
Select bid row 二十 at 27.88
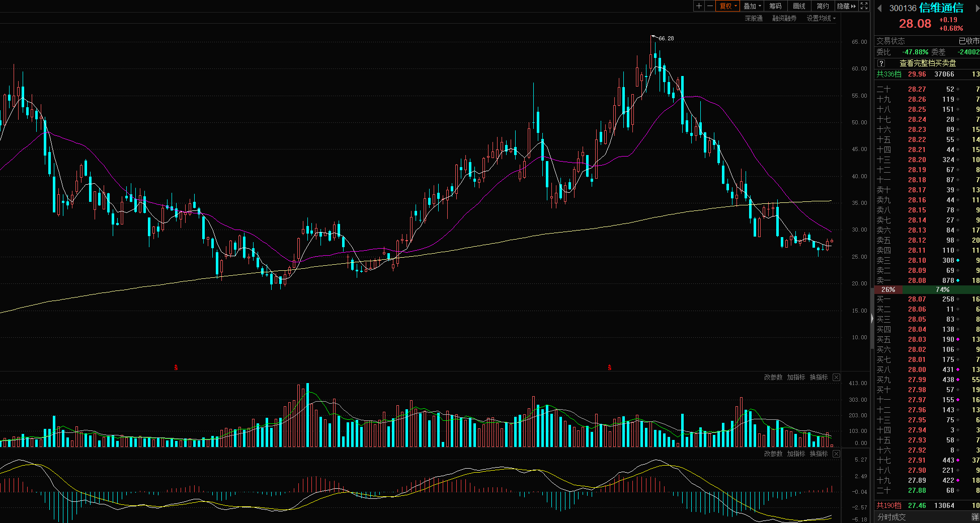[x=927, y=490]
